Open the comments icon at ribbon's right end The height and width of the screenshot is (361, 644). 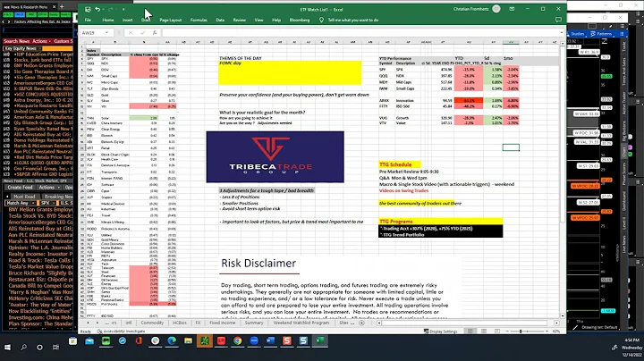(x=558, y=20)
